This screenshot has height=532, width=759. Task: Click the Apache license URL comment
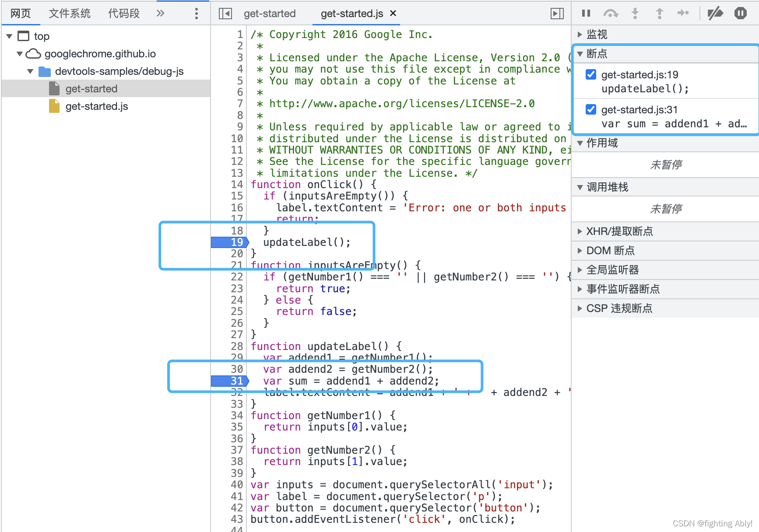[x=402, y=104]
